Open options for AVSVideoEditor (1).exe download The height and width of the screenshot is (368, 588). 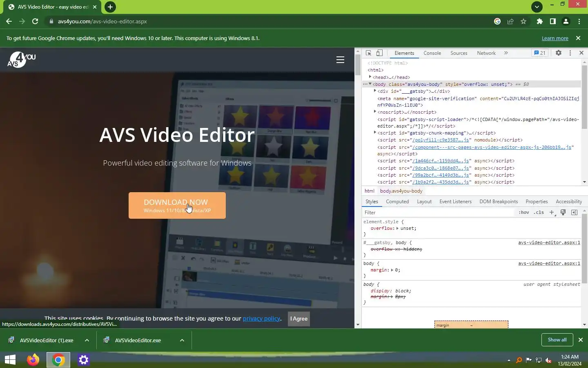(87, 340)
